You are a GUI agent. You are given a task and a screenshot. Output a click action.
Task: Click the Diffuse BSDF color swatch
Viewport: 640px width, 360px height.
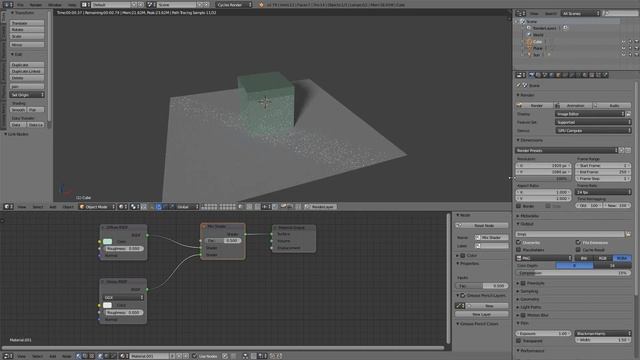(x=107, y=242)
